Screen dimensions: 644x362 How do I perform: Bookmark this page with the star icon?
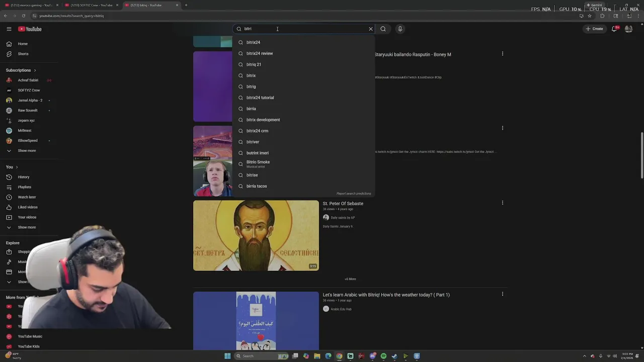tap(590, 16)
